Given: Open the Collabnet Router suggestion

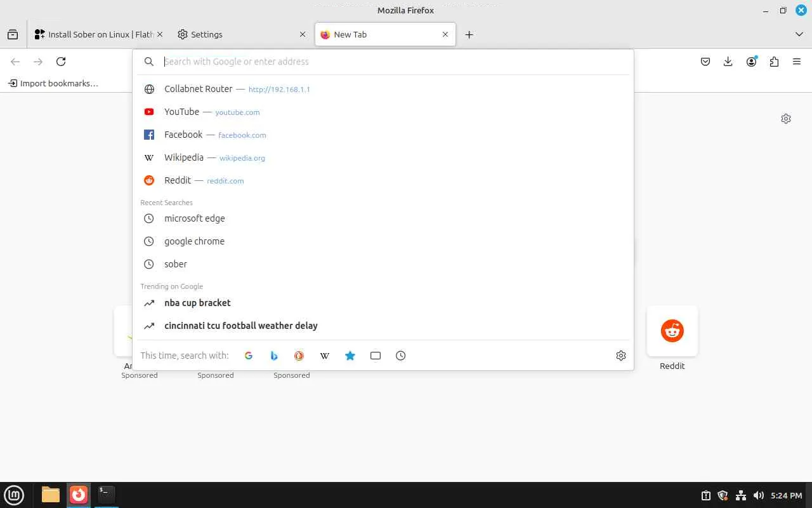Looking at the screenshot, I should (383, 89).
